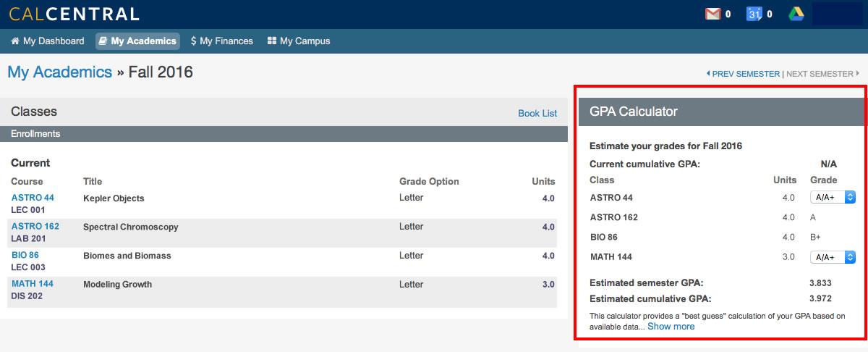Click the estimated cumulative GPA value 3.972
Viewport: 868px width, 352px height.
click(x=820, y=298)
